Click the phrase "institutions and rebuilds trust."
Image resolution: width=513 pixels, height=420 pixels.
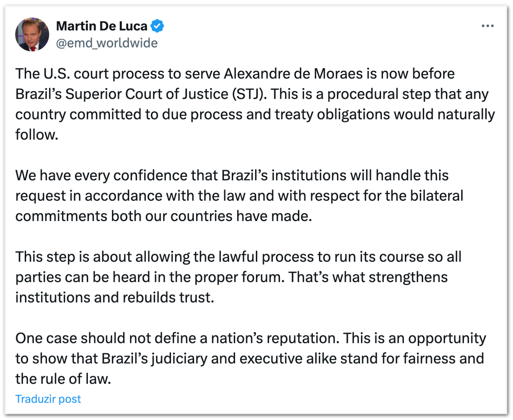[x=115, y=297]
